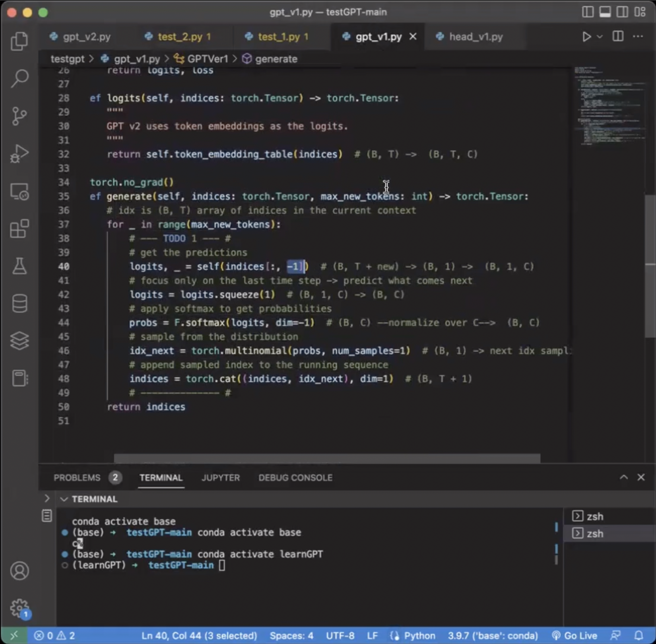Open the Remote Explorer view

click(19, 192)
